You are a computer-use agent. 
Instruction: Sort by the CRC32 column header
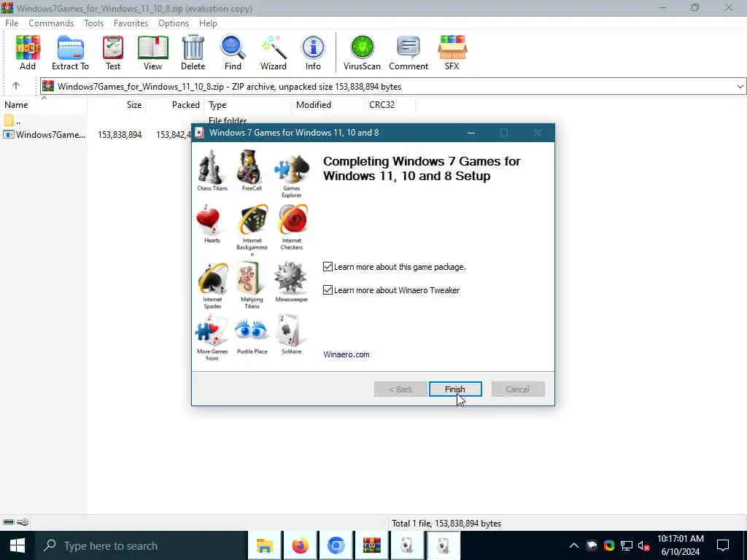390,105
